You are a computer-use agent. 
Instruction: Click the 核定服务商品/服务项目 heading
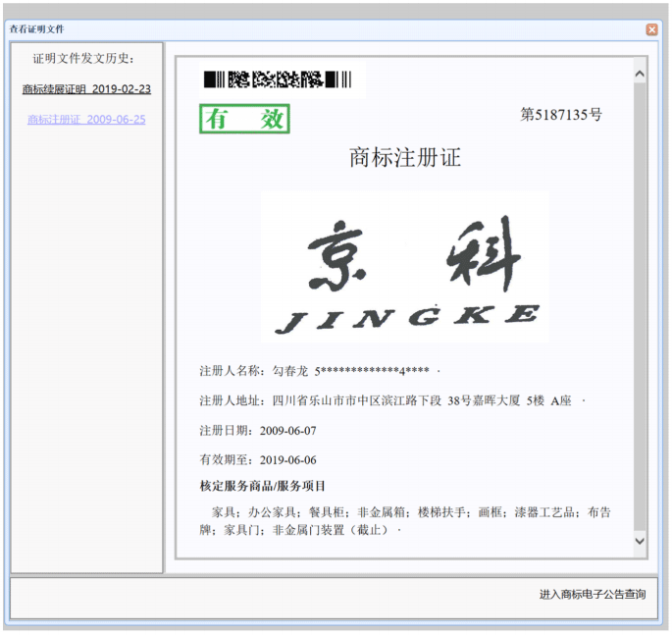262,487
